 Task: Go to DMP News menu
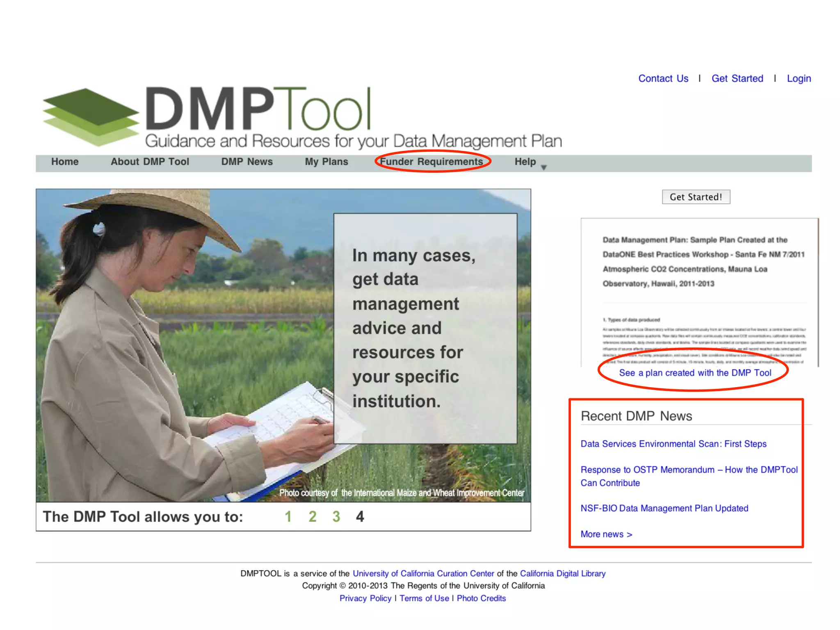coord(247,162)
